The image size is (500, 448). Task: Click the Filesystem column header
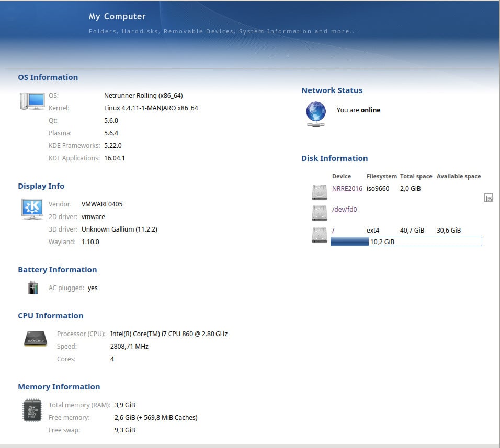coord(382,176)
